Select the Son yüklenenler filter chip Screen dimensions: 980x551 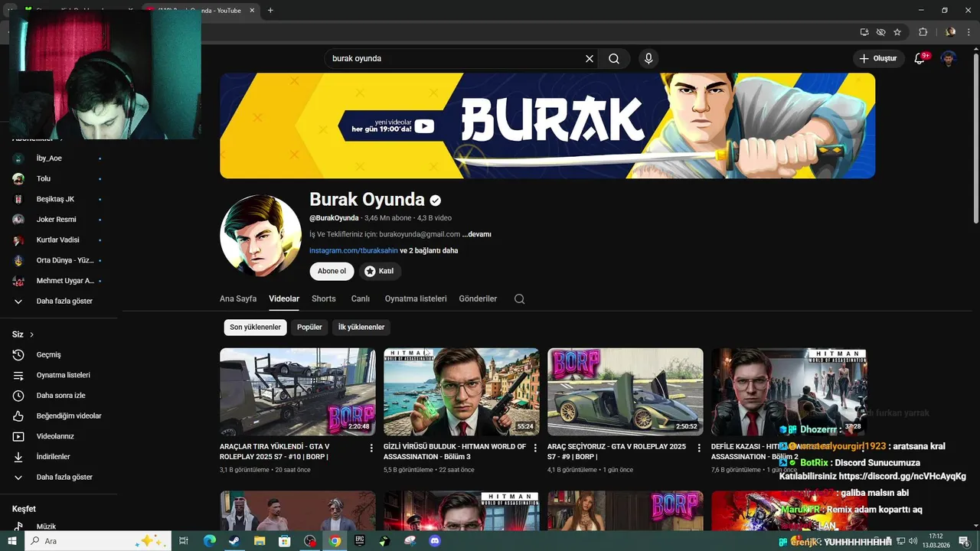tap(256, 328)
